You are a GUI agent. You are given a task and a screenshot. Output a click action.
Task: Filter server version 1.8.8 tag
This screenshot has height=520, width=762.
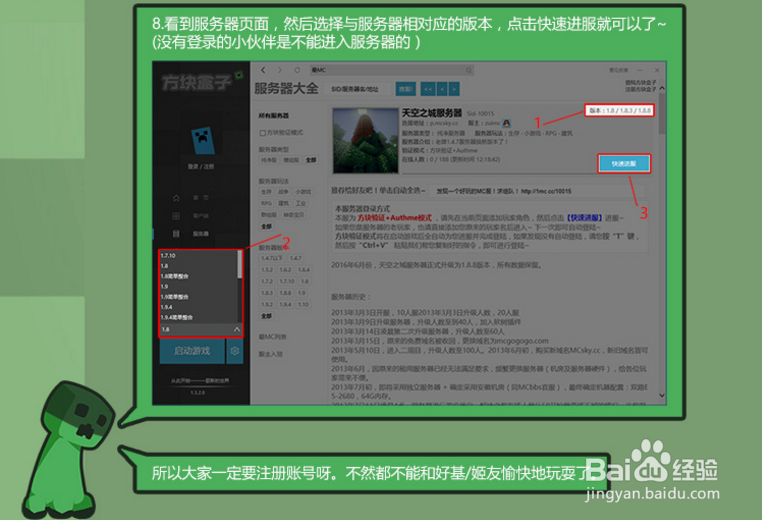tap(286, 293)
